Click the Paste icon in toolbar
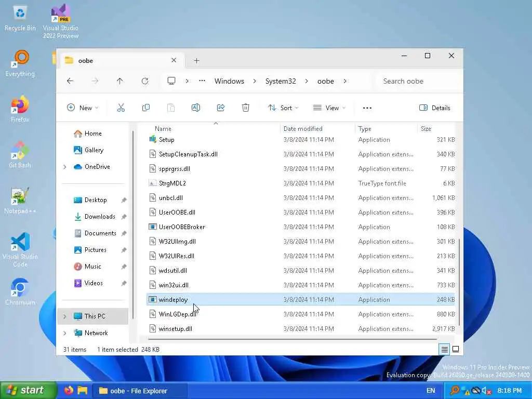The width and height of the screenshot is (532, 399). 171,108
